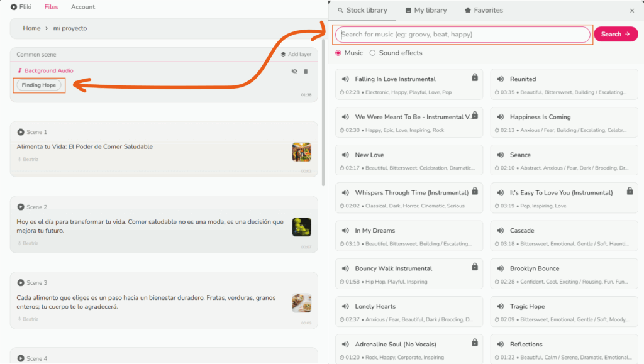The width and height of the screenshot is (644, 364).
Task: Switch to the Favorites tab
Action: [x=483, y=10]
